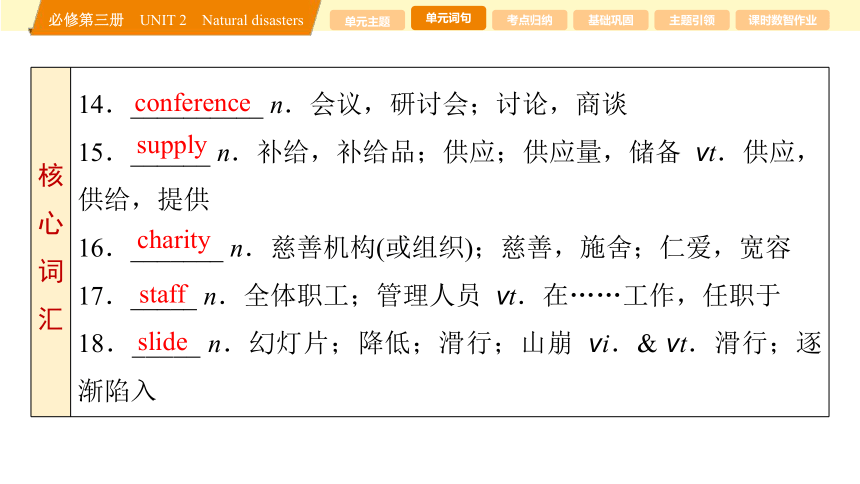
Task: Click the definition 幻灯片；降低；滑行；山崩
Action: [x=410, y=344]
